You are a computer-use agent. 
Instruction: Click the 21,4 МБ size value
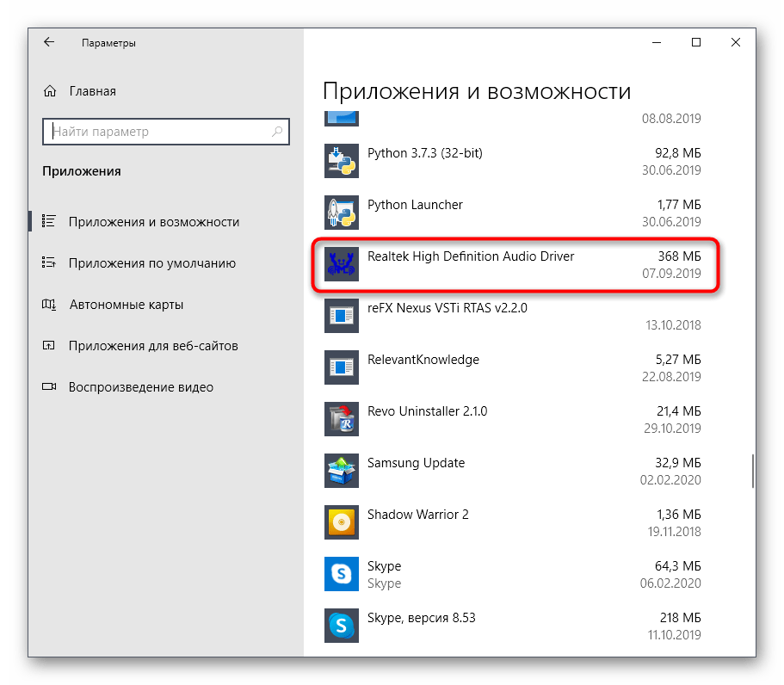(679, 411)
